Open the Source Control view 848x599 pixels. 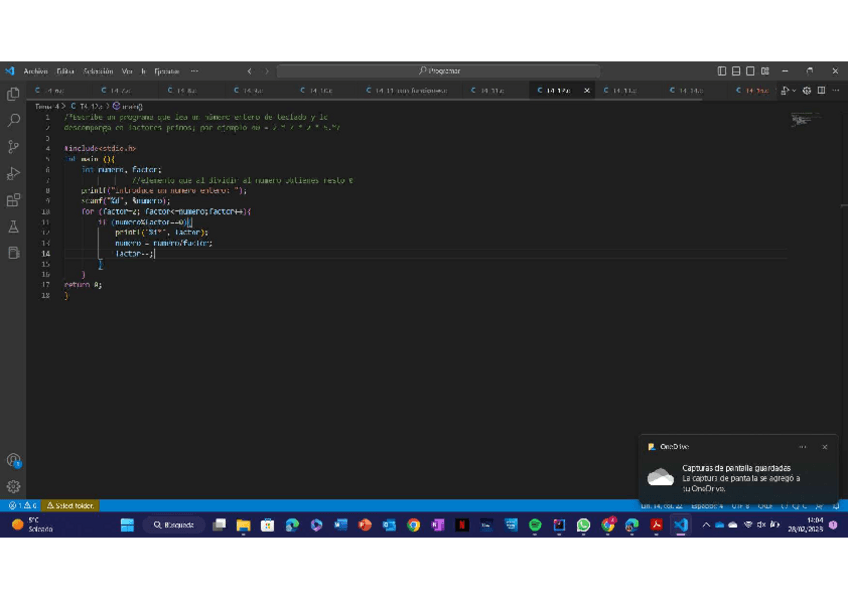pyautogui.click(x=13, y=147)
